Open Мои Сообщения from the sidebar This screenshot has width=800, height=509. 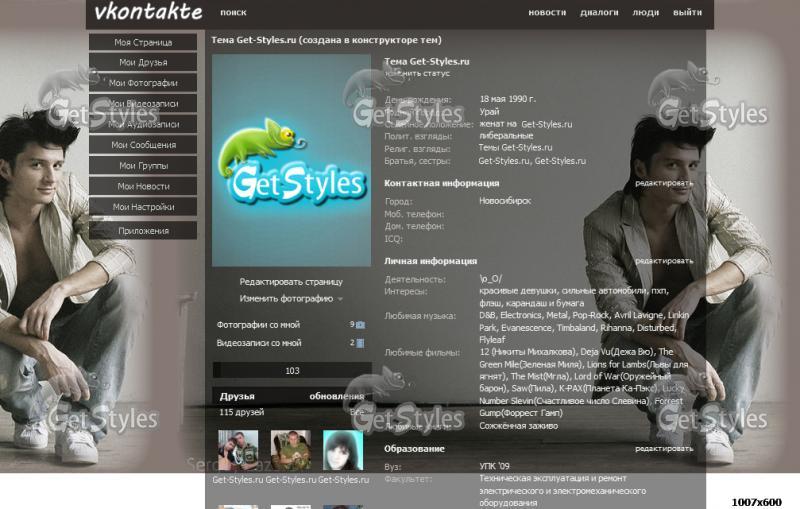(143, 145)
